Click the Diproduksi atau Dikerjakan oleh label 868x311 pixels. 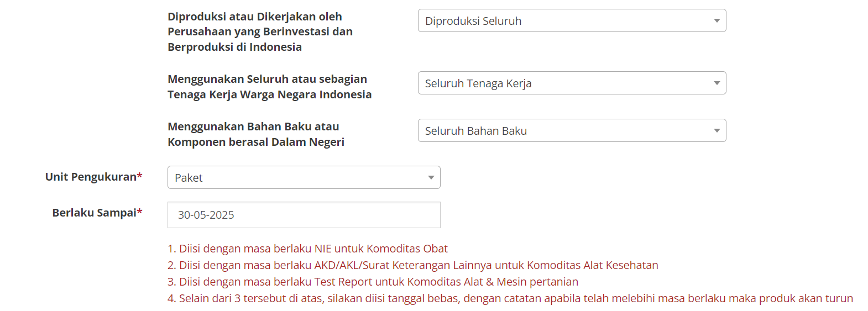click(260, 31)
